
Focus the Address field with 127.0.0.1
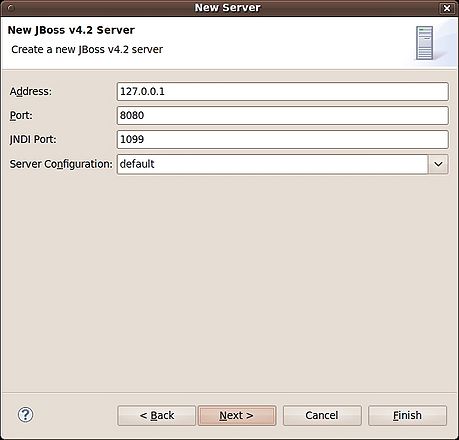point(283,91)
